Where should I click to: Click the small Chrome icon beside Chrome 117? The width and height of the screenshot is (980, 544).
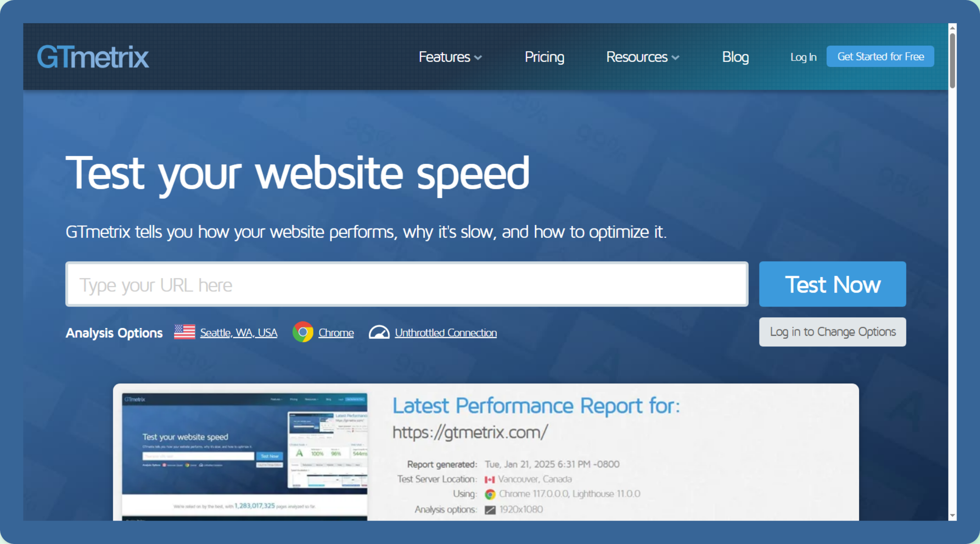[490, 494]
